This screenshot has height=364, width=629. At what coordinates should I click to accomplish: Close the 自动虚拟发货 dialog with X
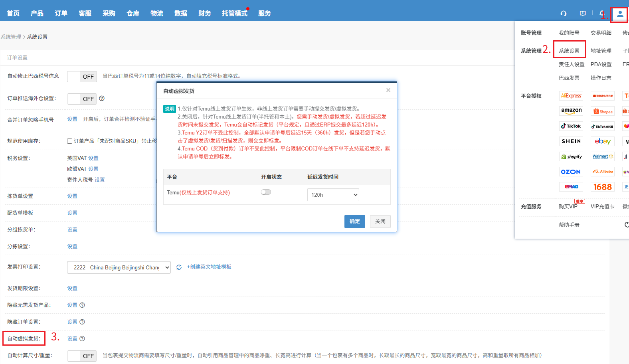[x=388, y=90]
